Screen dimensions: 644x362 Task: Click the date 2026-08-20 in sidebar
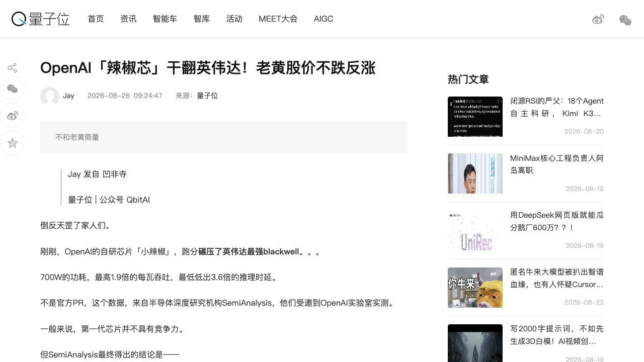584,132
